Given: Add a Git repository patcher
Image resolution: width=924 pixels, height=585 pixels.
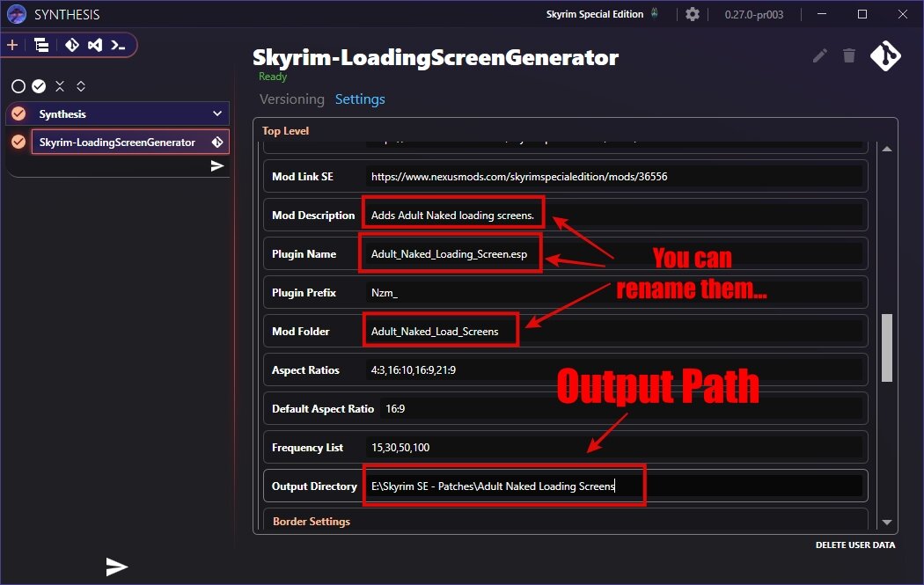Looking at the screenshot, I should click(x=72, y=45).
